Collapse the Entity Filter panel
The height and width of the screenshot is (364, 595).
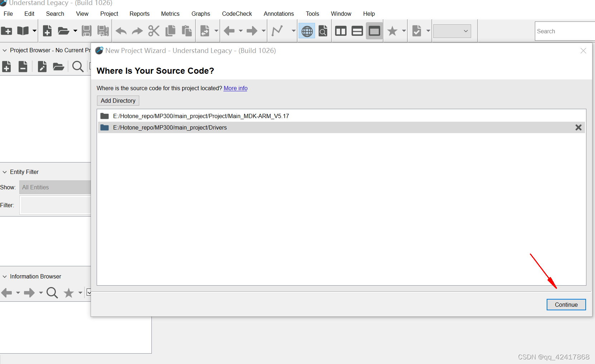[x=5, y=172]
